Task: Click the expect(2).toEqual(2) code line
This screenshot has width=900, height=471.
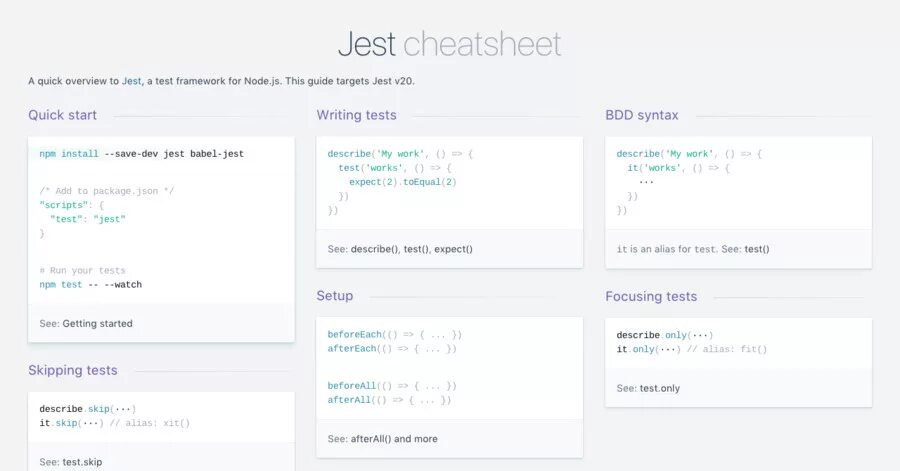Action: 403,182
